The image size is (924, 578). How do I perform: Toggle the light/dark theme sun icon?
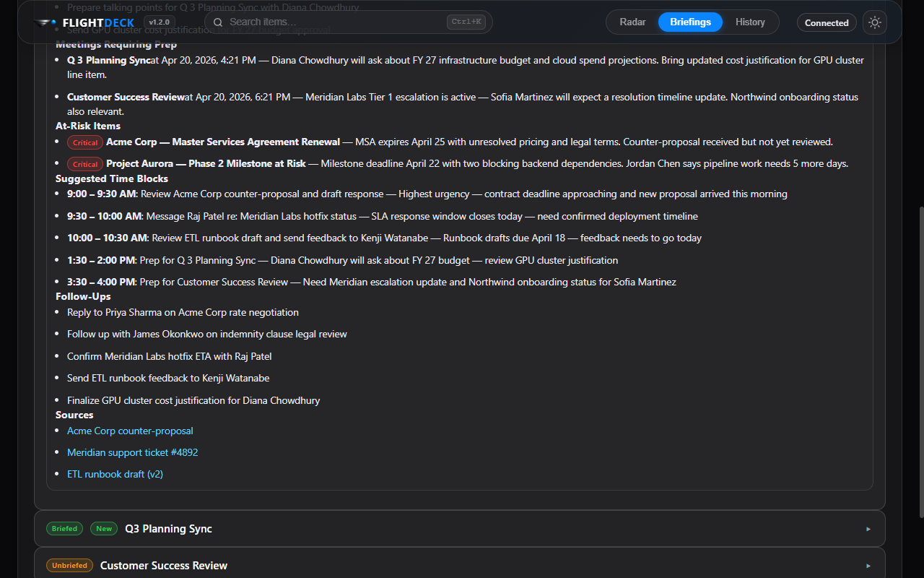(875, 22)
